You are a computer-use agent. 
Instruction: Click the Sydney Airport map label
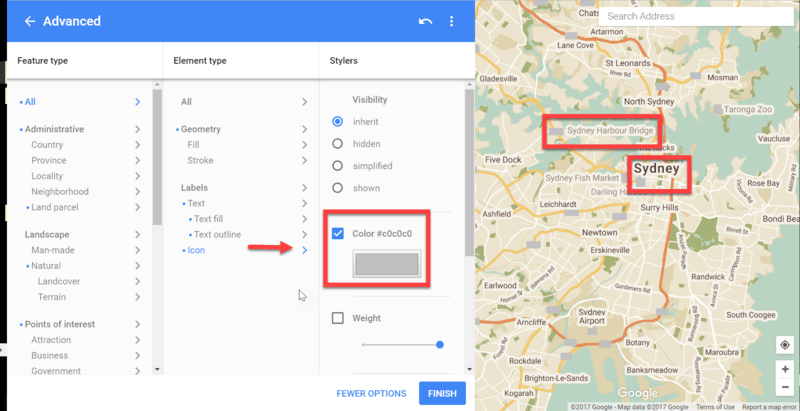coord(592,317)
